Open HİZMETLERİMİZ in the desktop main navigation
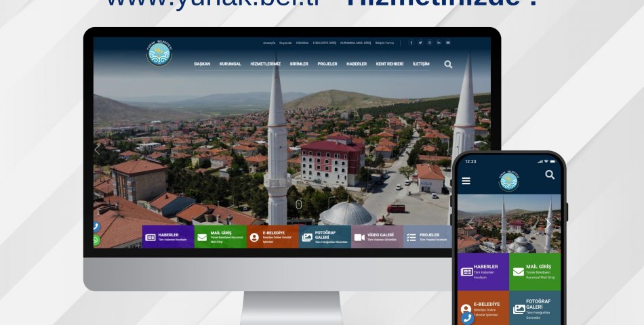The width and height of the screenshot is (644, 325). coord(265,64)
